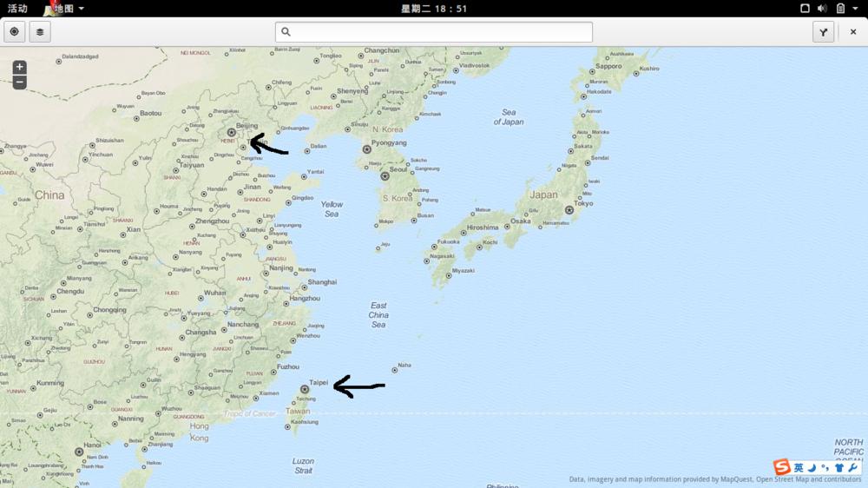Open the clock showing 星期二 18:51

(x=434, y=8)
